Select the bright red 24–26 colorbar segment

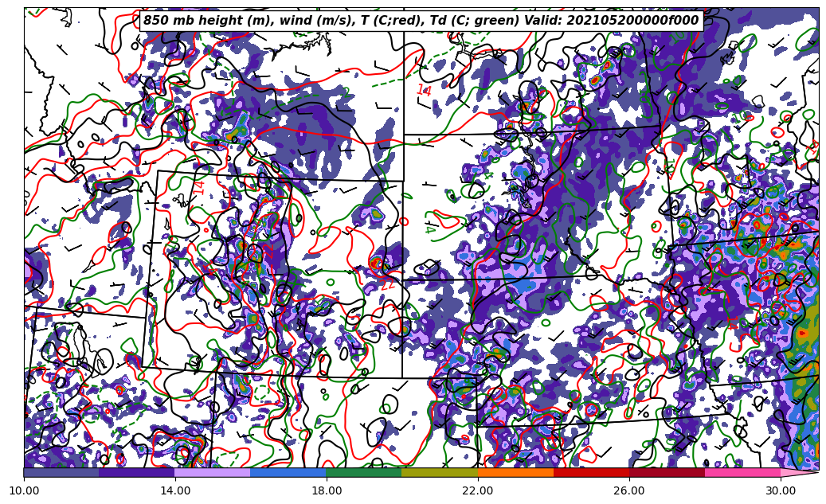(x=591, y=472)
